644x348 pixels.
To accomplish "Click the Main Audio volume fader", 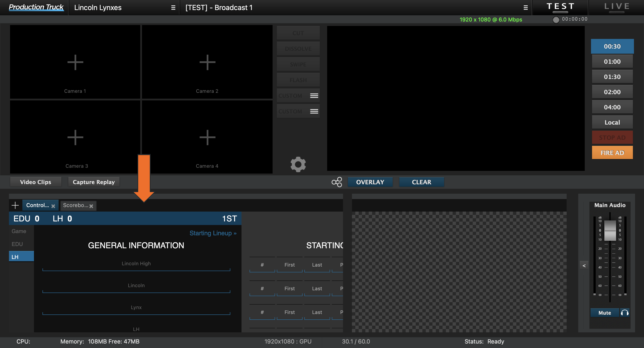I will (610, 230).
